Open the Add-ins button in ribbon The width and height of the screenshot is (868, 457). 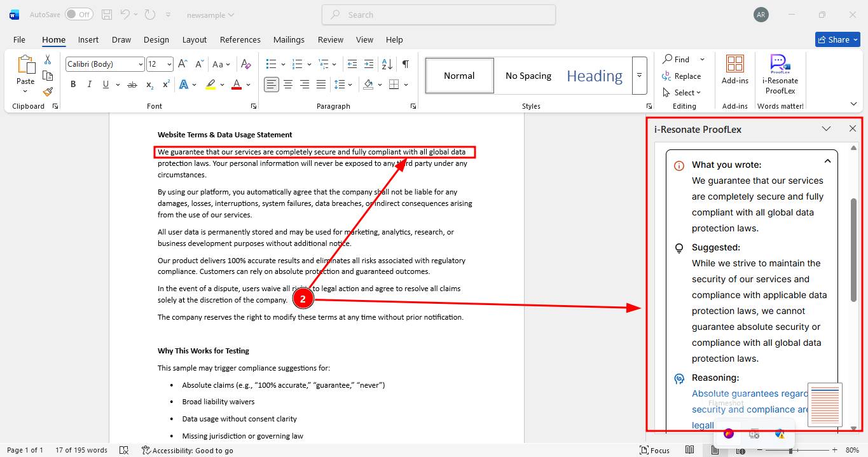pyautogui.click(x=734, y=69)
